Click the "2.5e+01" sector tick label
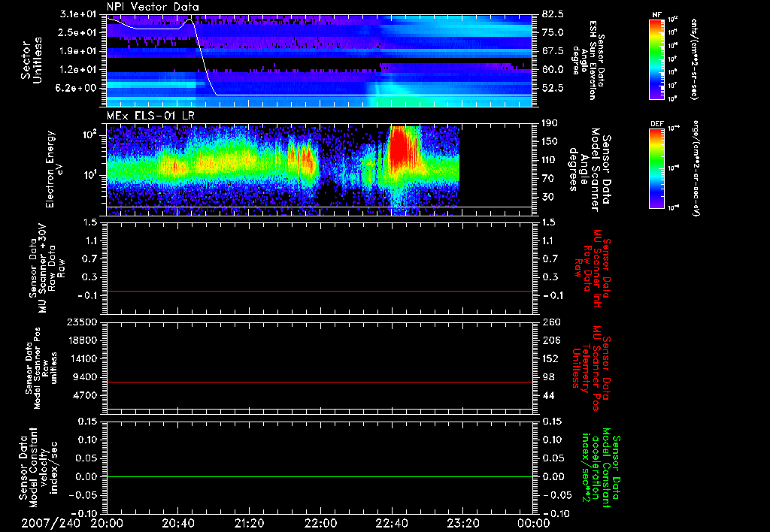The width and height of the screenshot is (770, 532). tap(78, 32)
